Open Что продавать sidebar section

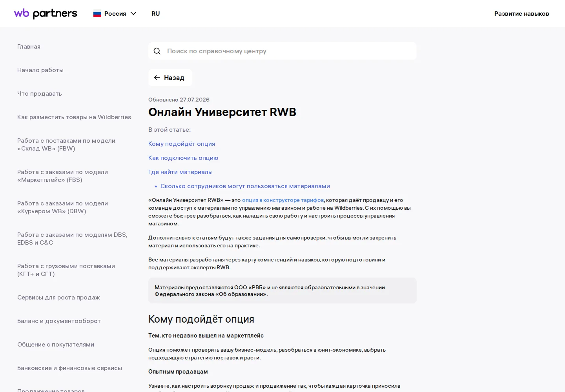40,94
